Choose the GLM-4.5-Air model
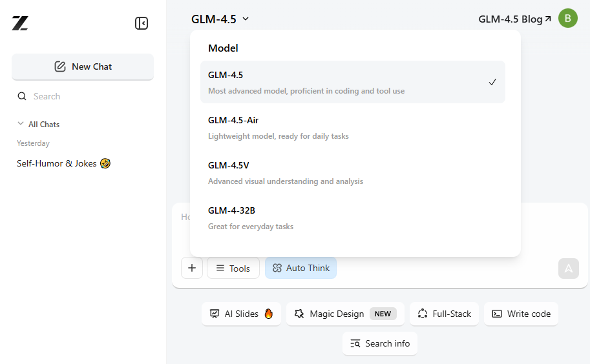The width and height of the screenshot is (590, 364). 352,127
